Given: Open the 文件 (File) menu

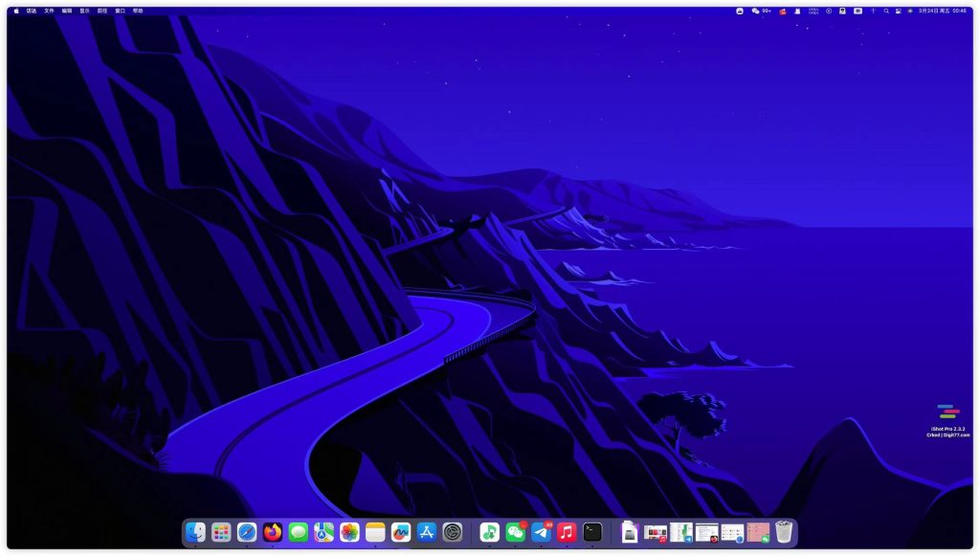Looking at the screenshot, I should coord(49,11).
